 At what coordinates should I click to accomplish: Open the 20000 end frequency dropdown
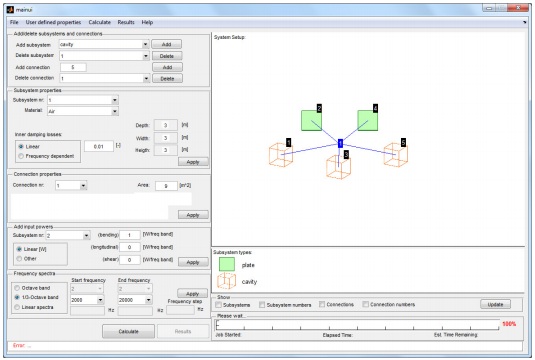(x=135, y=300)
